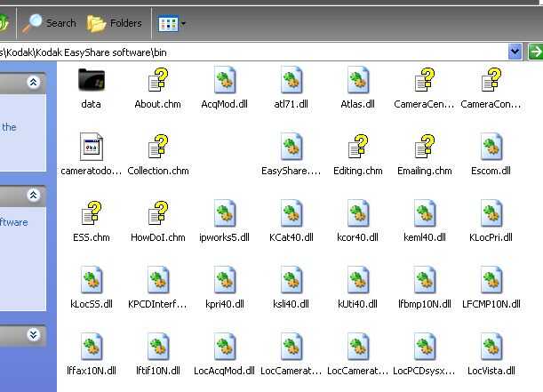Viewport: 543px width, 392px height.
Task: Select the LocPCDsysx... file icon
Action: point(425,347)
